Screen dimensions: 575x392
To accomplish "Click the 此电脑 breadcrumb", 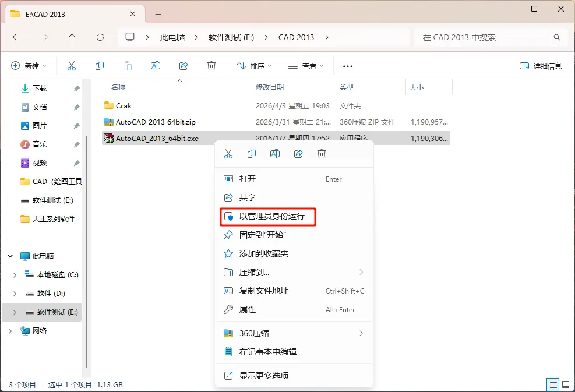I will click(x=172, y=37).
